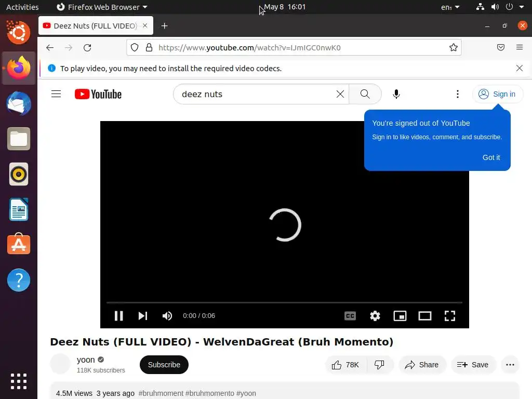
Task: Select the Deez Nuts (FULL VIDEO) tab
Action: 96,26
